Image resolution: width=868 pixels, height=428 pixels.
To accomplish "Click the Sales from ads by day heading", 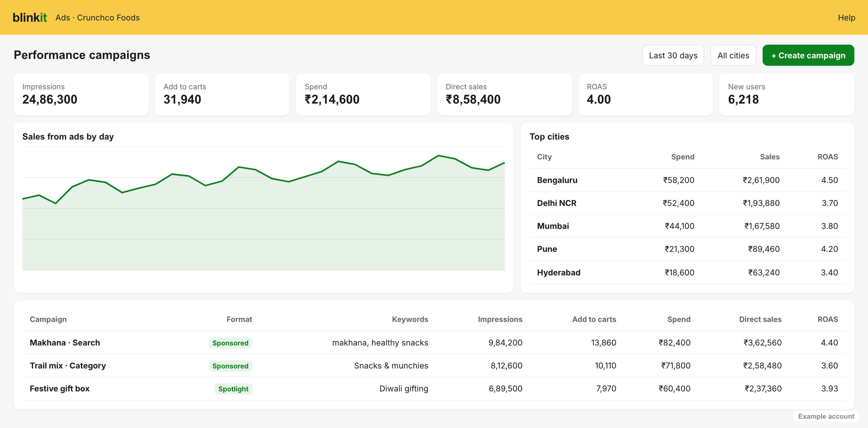I will coord(68,136).
